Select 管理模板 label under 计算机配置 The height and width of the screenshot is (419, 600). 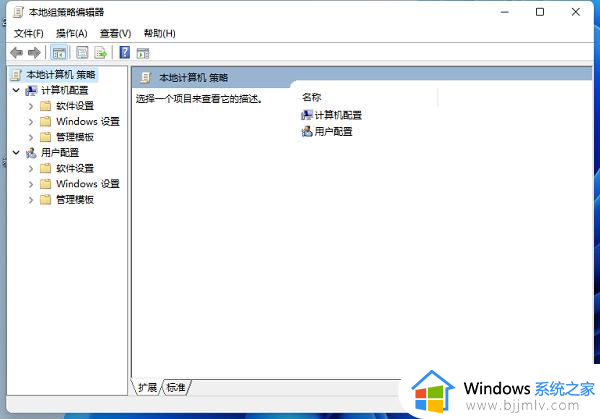pyautogui.click(x=75, y=137)
